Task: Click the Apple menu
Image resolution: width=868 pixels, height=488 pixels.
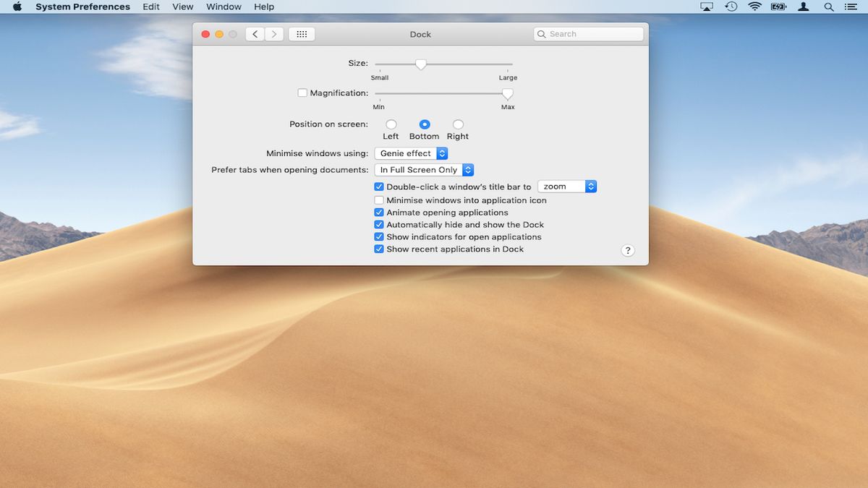Action: 17,7
